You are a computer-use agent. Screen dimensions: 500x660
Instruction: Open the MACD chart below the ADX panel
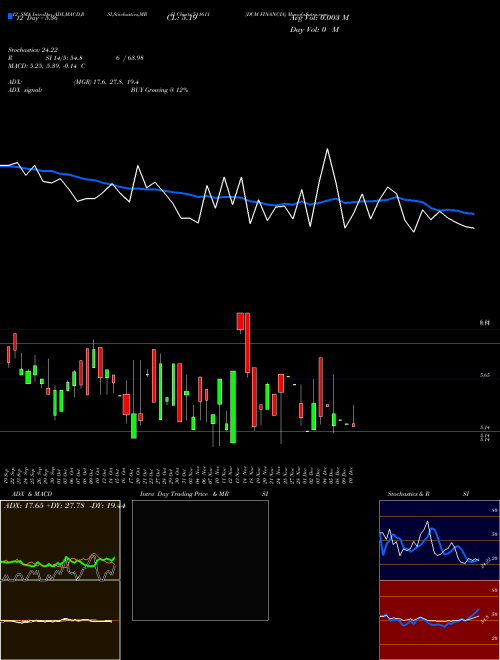60,620
